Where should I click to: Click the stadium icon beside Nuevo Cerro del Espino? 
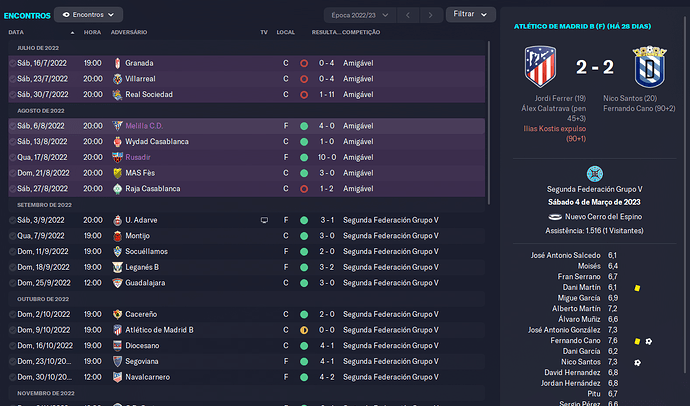point(555,217)
